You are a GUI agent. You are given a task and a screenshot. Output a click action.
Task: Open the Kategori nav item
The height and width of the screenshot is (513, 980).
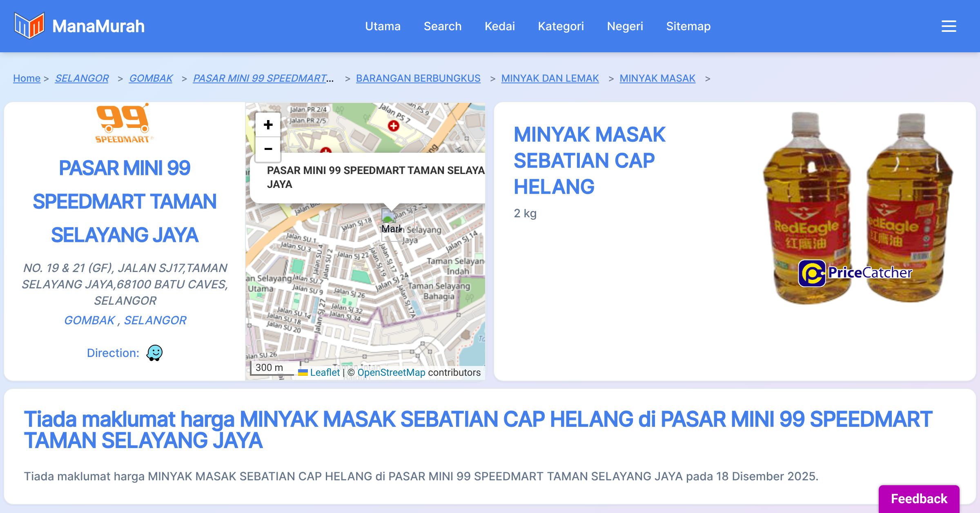click(561, 26)
